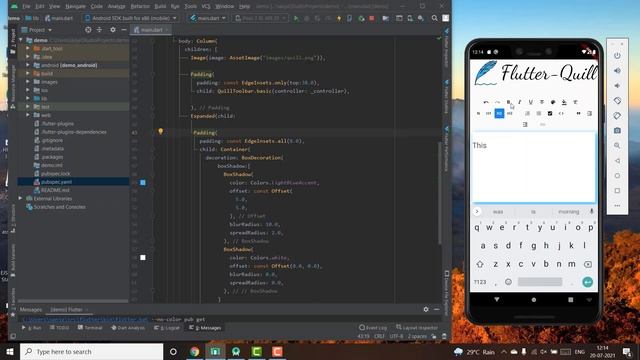Click the microphone icon on the phone keyboard
Viewport: 640px width, 360px height.
pyautogui.click(x=591, y=211)
